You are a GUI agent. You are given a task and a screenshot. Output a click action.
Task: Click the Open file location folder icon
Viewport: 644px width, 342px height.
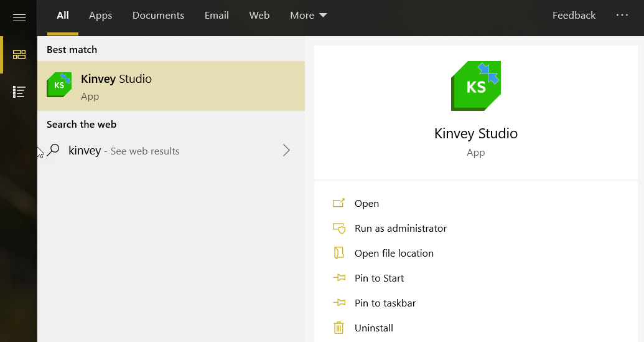(338, 253)
